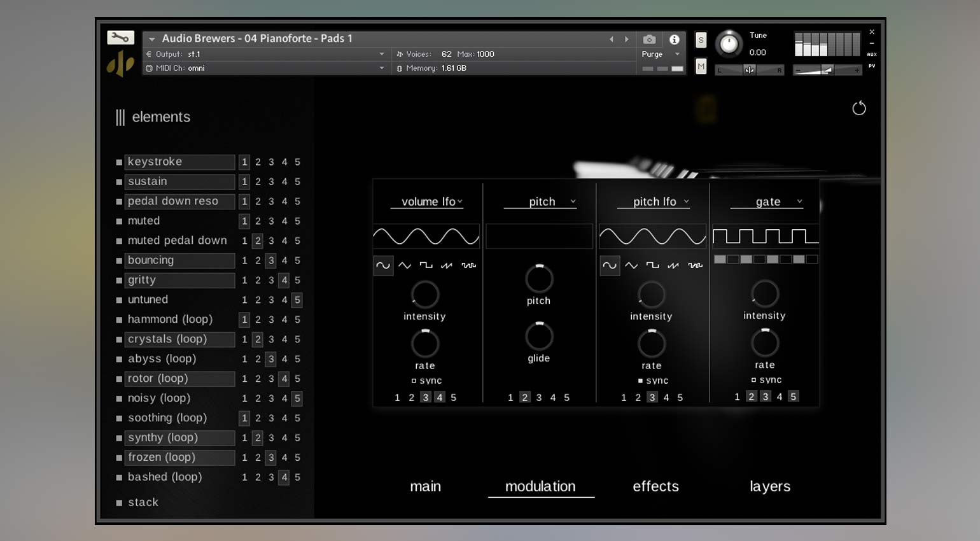Adjust the Tune knob
The image size is (980, 541).
pyautogui.click(x=729, y=44)
